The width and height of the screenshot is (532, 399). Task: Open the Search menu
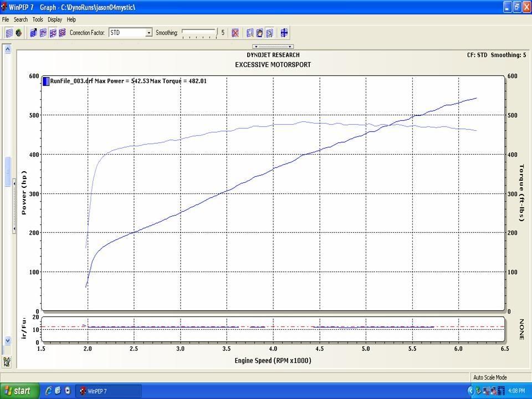point(21,19)
